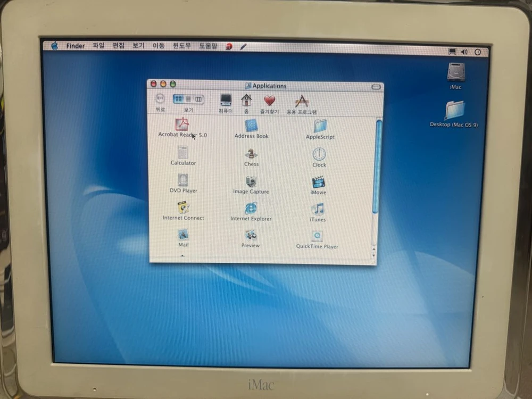Select the iMac hard drive icon
532x399 pixels.
point(456,72)
